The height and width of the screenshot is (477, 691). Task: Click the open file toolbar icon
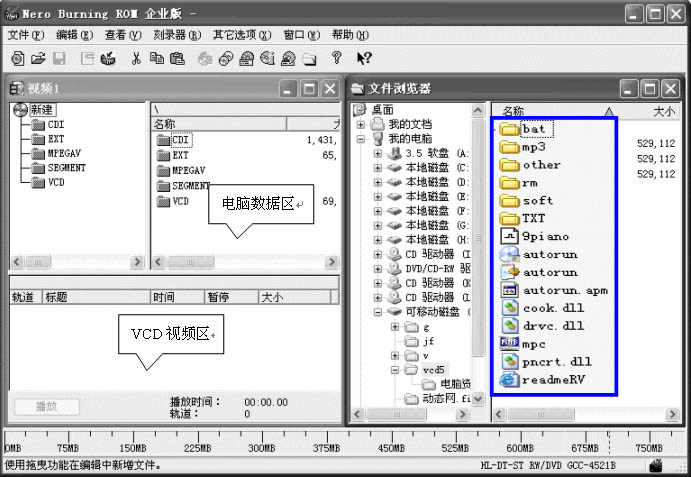[38, 58]
